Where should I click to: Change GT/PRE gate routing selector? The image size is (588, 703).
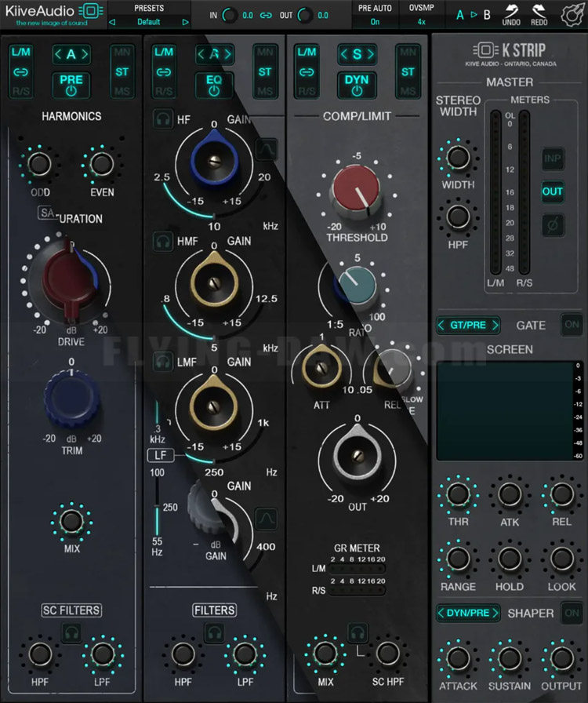coord(468,325)
